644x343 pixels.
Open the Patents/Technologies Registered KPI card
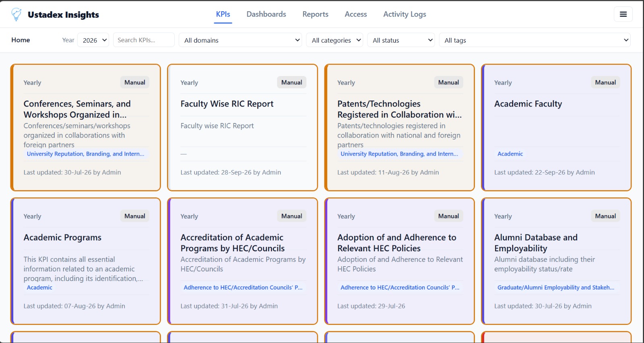(399, 127)
